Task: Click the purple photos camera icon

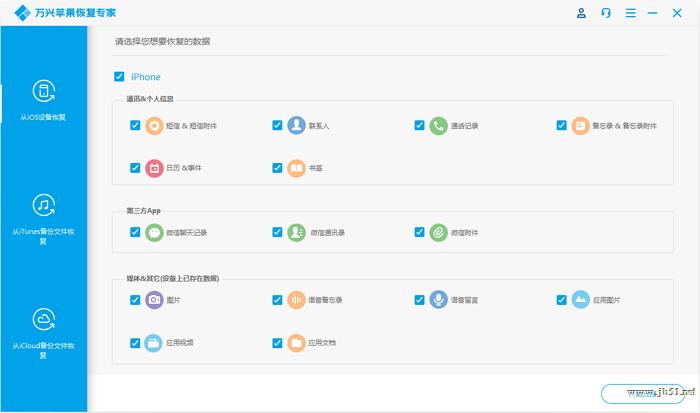Action: pos(154,300)
